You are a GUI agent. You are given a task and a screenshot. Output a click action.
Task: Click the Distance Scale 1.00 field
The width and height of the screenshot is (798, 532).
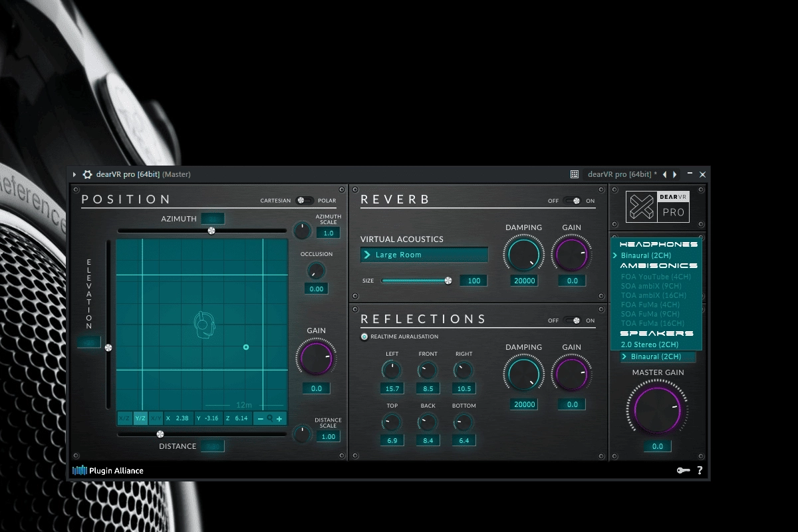click(329, 436)
